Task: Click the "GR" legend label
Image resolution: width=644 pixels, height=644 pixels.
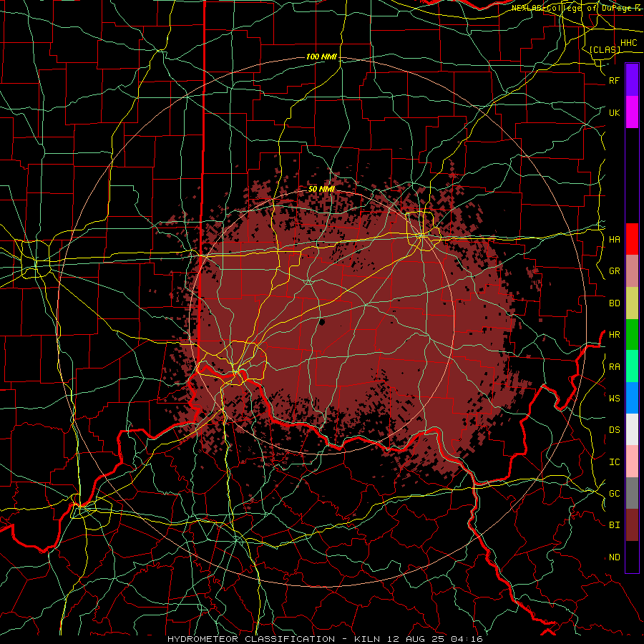Action: click(x=614, y=271)
